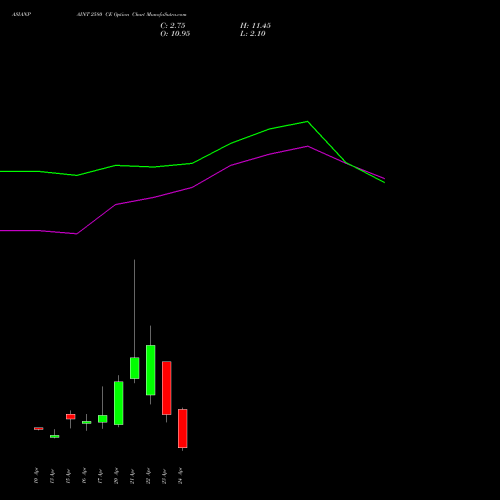Screen dimensions: 500x500
Task: Select the small green candle above 13 Apr
Action: (x=55, y=436)
